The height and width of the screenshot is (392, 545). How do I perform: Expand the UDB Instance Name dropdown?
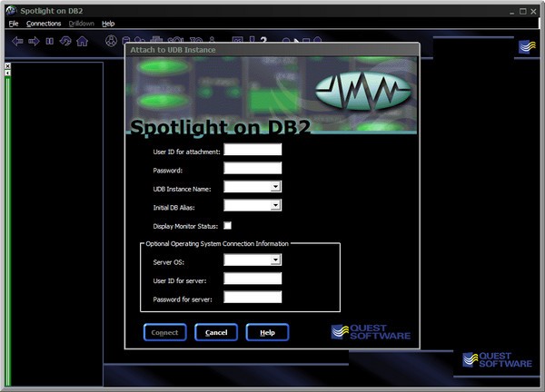click(x=275, y=188)
